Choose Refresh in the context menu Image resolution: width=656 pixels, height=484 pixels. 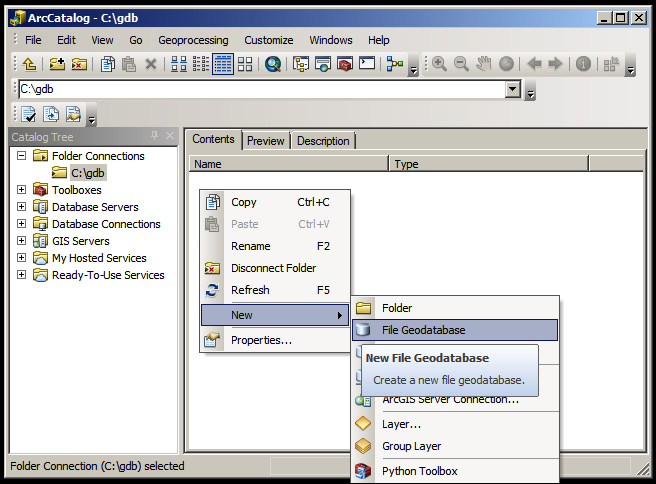[x=275, y=290]
